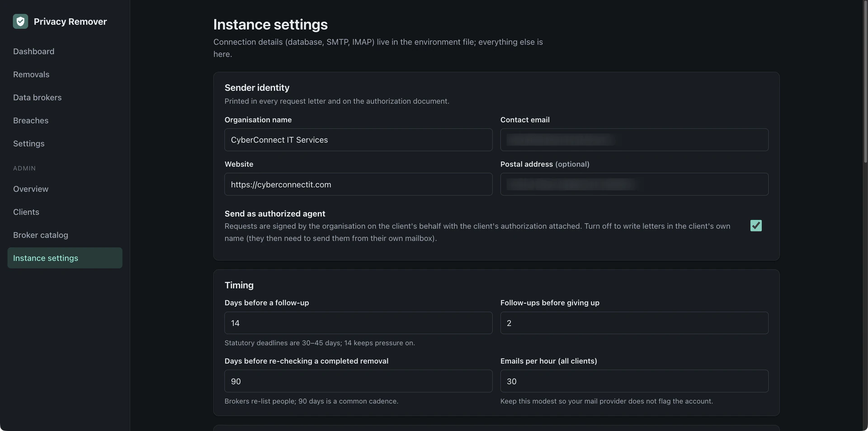Click the Privacy Remover shield logo icon

click(20, 21)
